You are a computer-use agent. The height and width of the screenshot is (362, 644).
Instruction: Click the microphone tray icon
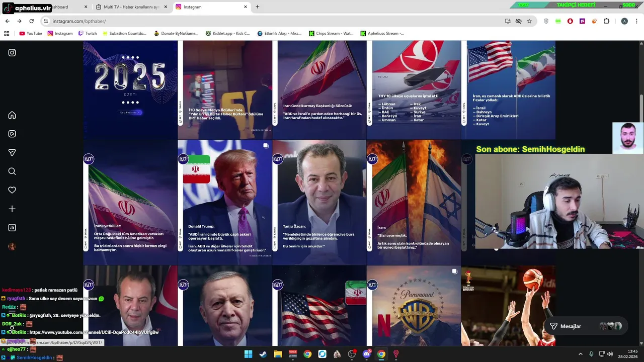click(591, 354)
